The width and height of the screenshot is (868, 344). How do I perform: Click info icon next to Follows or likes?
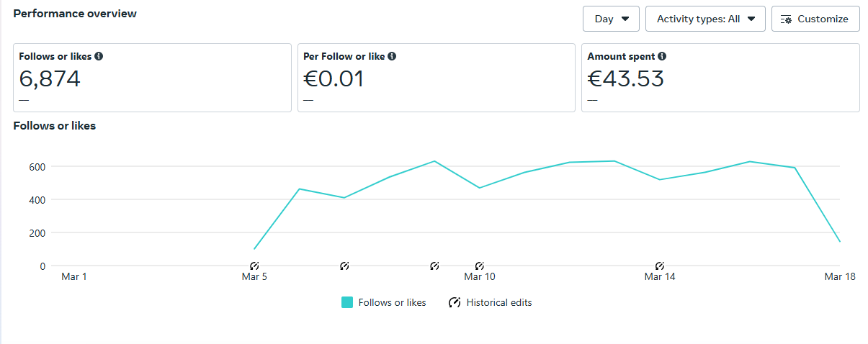coord(99,56)
